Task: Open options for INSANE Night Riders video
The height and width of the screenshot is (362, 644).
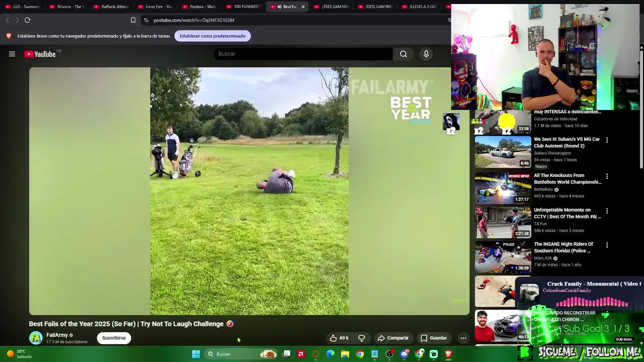Action: (607, 245)
